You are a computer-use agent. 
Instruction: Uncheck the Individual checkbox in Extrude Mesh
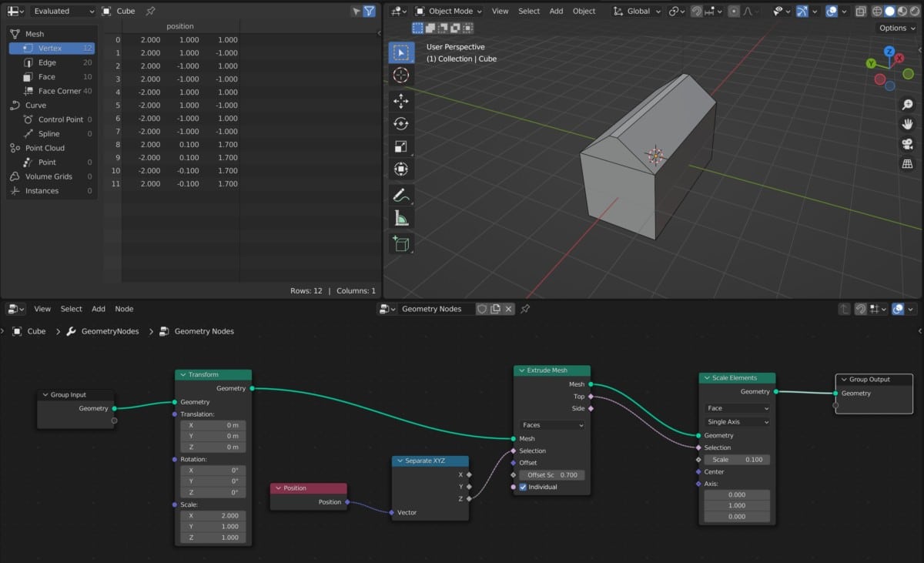[x=524, y=487]
